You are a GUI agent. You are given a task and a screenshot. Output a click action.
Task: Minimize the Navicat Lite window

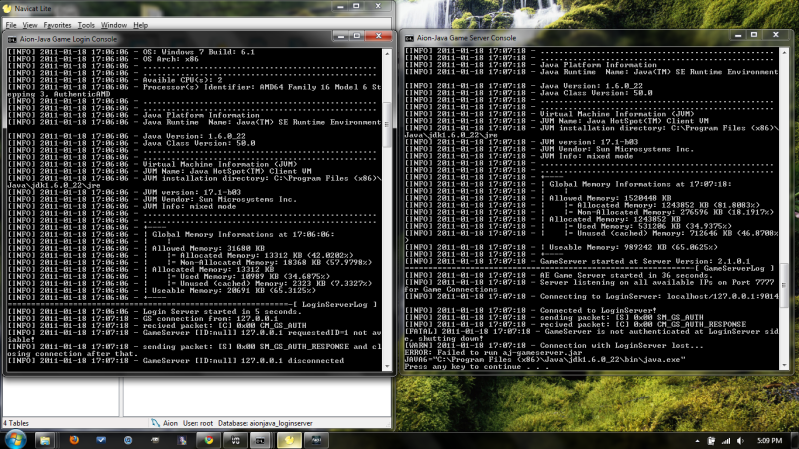click(342, 8)
